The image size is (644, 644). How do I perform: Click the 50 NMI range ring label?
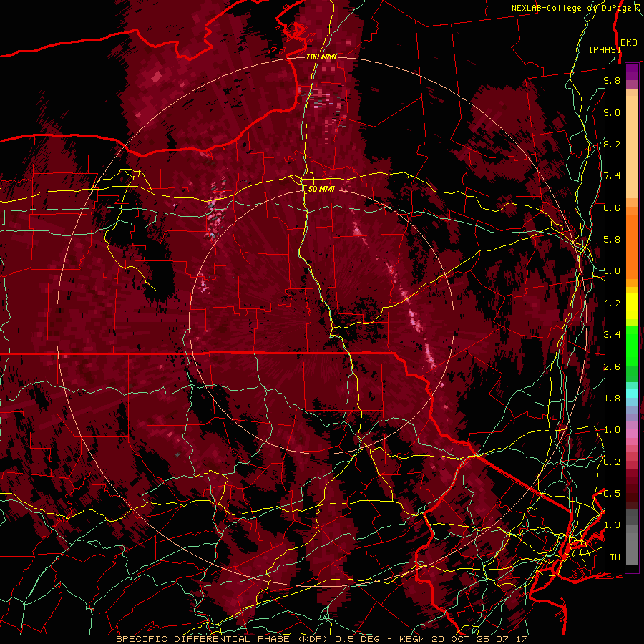(x=321, y=190)
